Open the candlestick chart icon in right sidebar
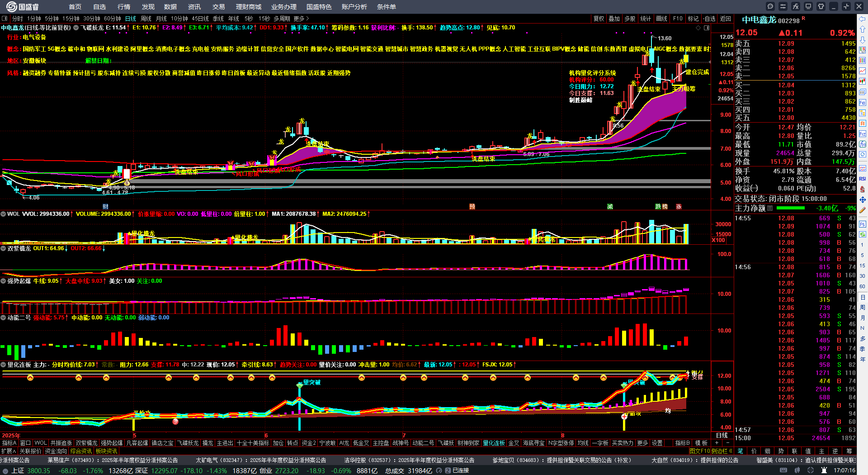 pos(863,81)
